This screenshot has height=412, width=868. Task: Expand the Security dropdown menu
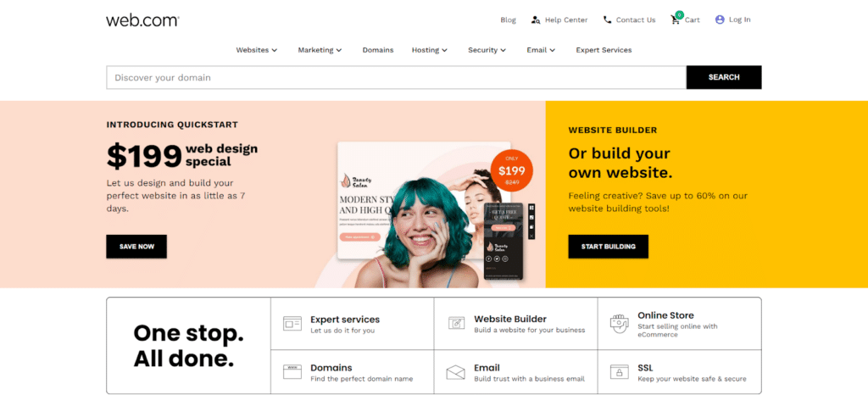tap(487, 50)
